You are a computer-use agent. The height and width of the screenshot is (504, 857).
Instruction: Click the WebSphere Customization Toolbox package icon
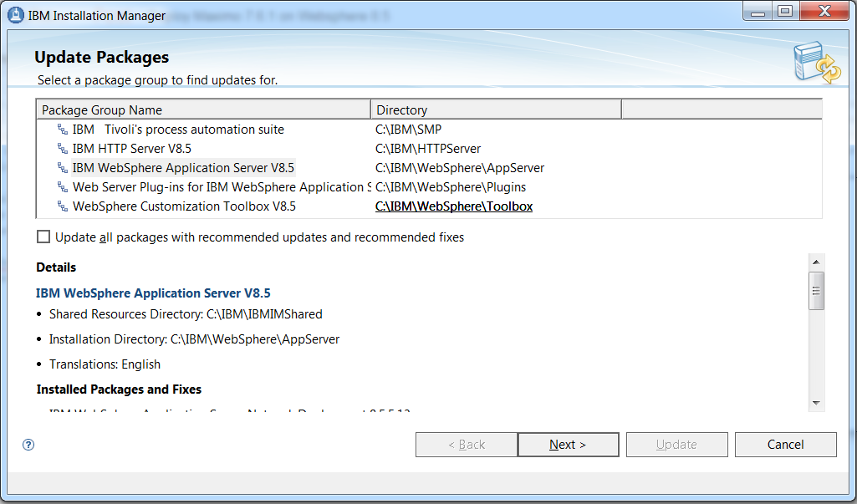pos(63,206)
